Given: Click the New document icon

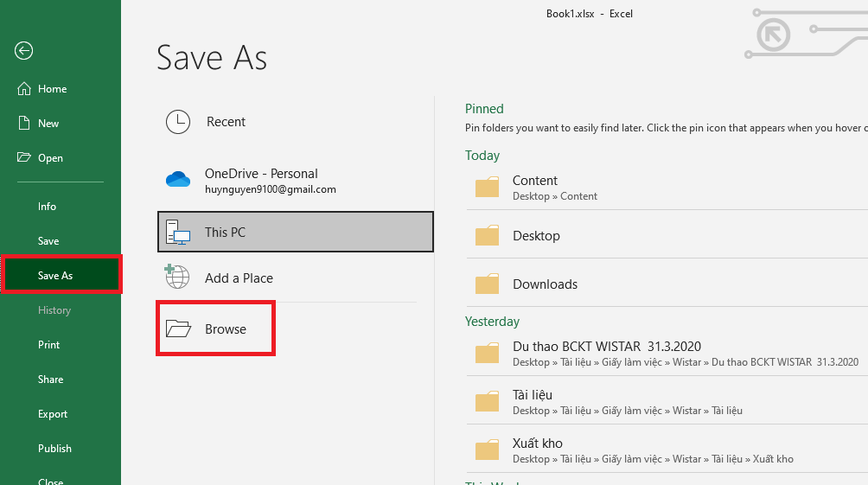Looking at the screenshot, I should tap(24, 124).
